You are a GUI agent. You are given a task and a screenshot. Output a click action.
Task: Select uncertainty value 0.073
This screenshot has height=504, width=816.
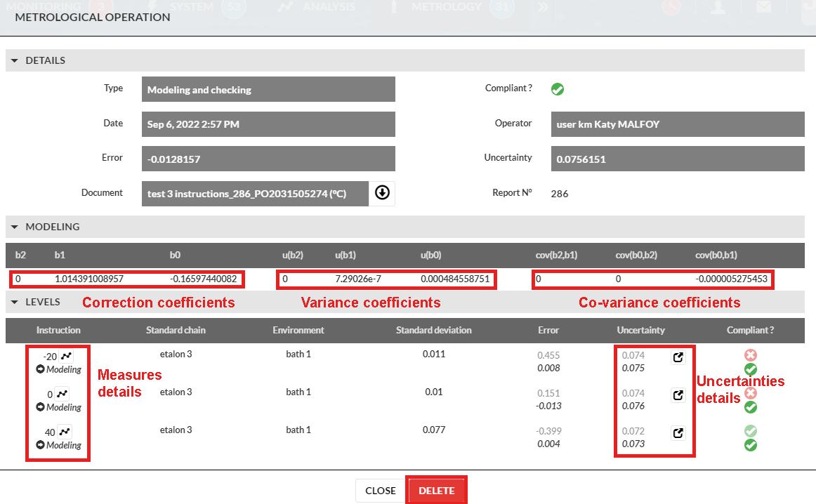(x=633, y=444)
